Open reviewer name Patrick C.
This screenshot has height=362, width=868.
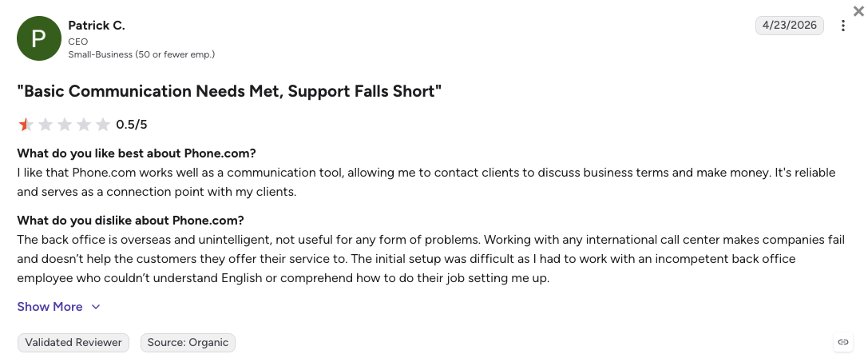coord(97,26)
